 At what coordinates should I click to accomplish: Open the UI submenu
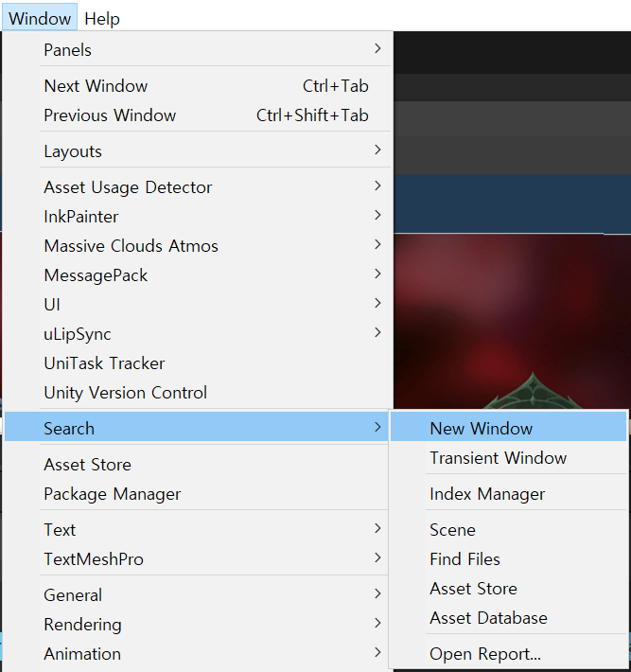click(x=199, y=304)
